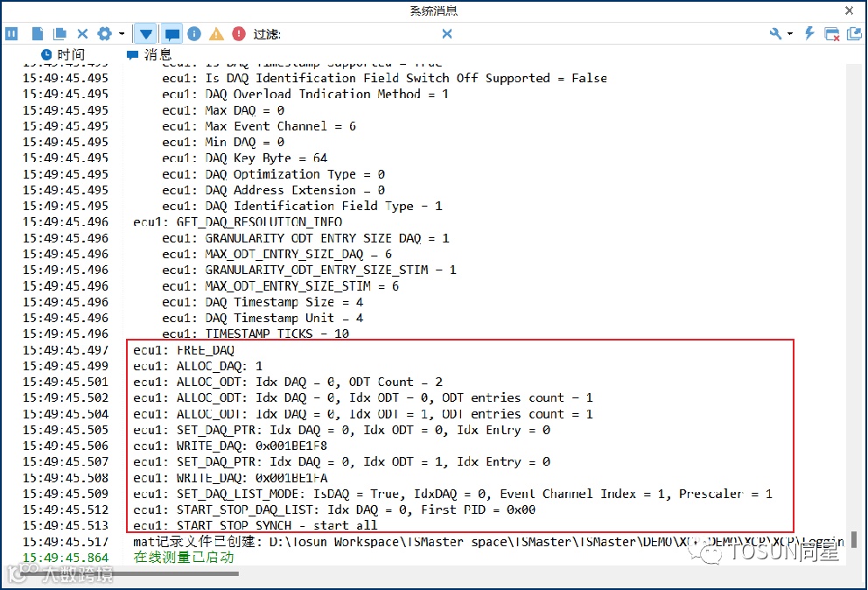Click the timestamp 15:49:45.864
The width and height of the screenshot is (868, 590).
(66, 558)
